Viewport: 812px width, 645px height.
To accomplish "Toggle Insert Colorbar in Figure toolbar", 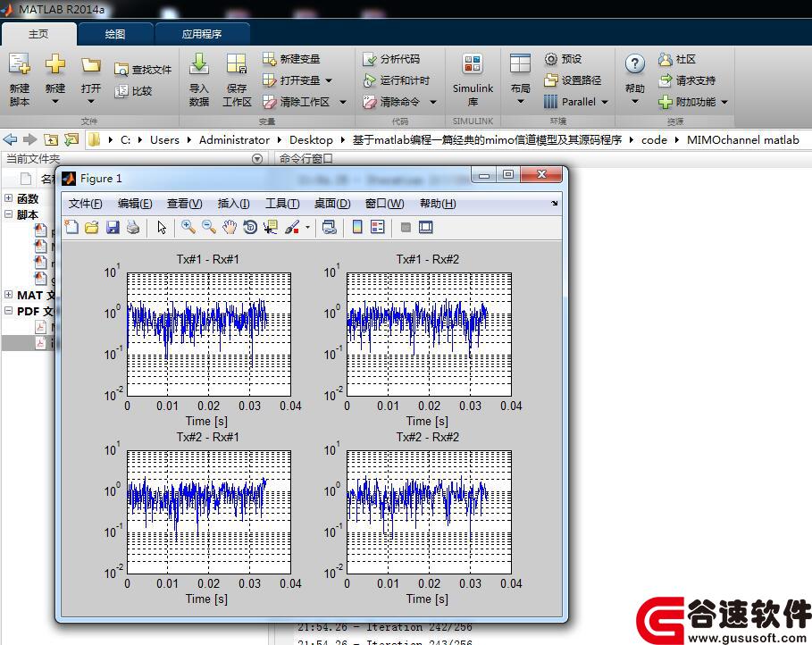I will pyautogui.click(x=357, y=227).
